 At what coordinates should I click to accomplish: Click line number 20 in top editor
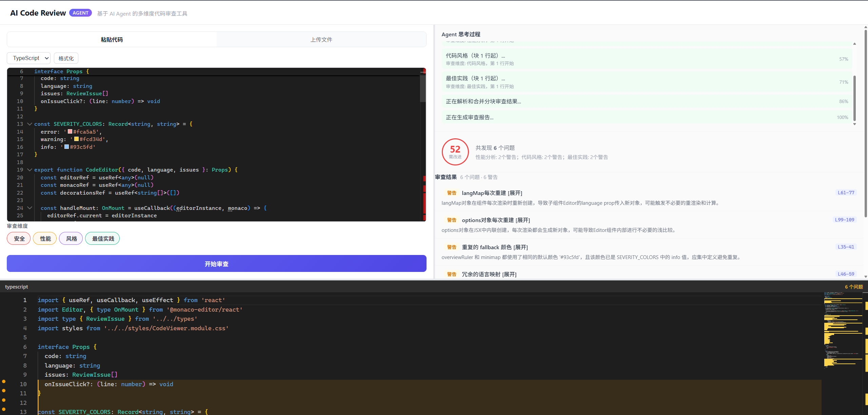click(x=20, y=177)
